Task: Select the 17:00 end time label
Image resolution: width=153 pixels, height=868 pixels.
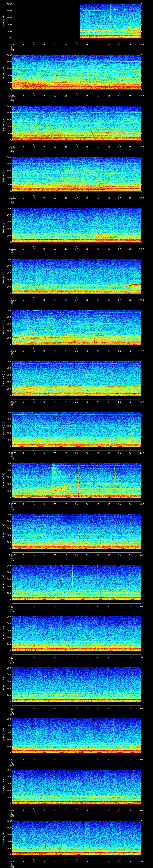Action: pos(141,657)
